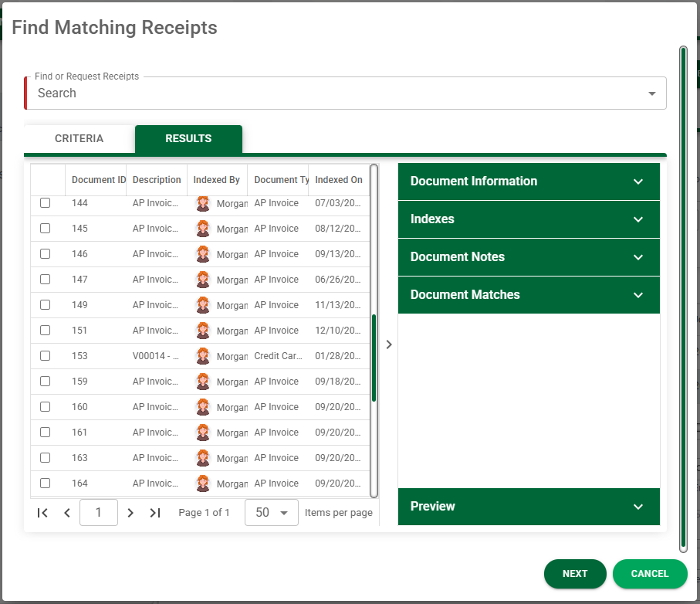Viewport: 700px width, 604px height.
Task: Select credit card document 153 checkbox
Action: coord(45,355)
